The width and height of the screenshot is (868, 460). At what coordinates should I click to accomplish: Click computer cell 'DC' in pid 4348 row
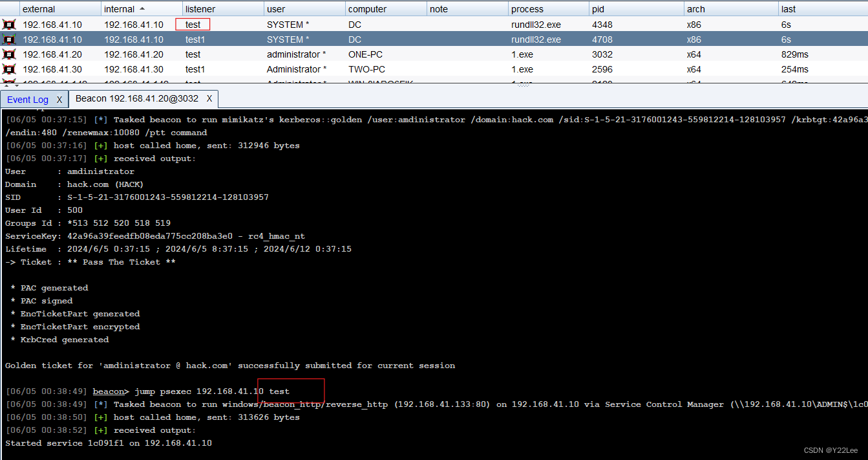click(x=355, y=25)
